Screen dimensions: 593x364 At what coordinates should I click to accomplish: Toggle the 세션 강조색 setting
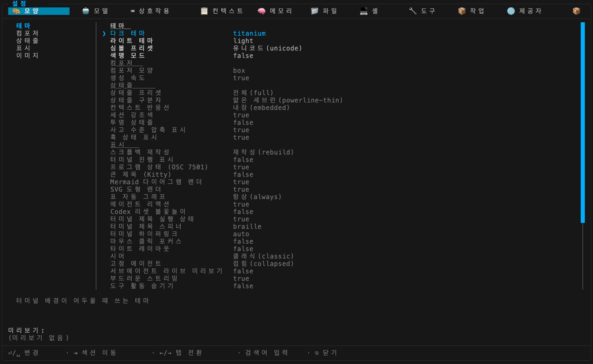241,115
